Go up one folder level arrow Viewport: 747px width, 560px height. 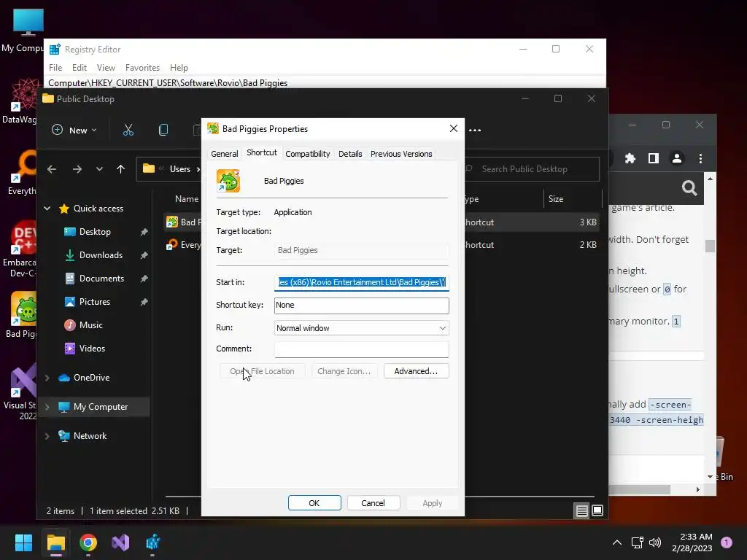click(x=120, y=169)
